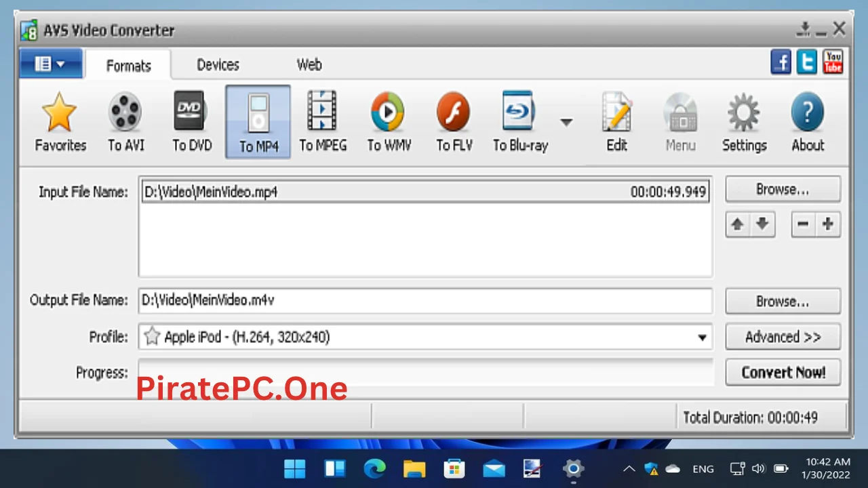Open the blue main menu dropdown
868x488 pixels.
pyautogui.click(x=51, y=64)
